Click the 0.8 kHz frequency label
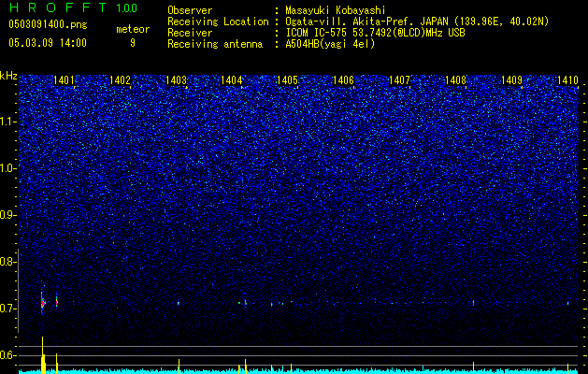588x374 pixels. [x=7, y=262]
